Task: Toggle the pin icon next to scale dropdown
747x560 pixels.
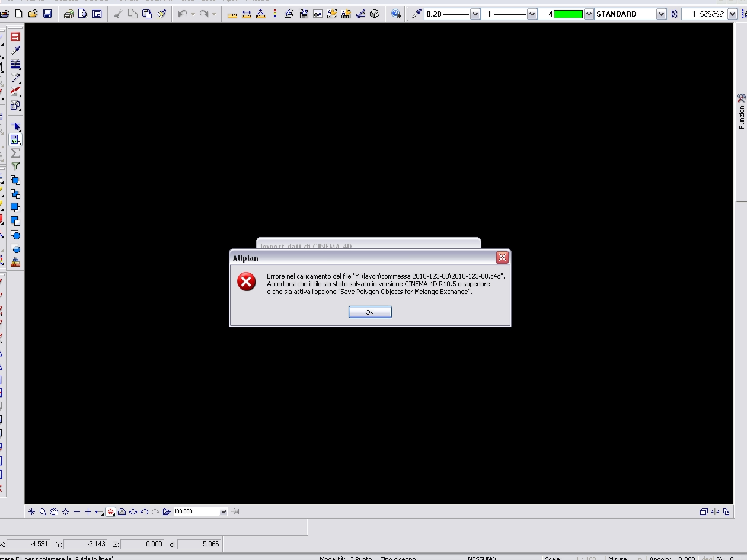Action: pyautogui.click(x=236, y=511)
